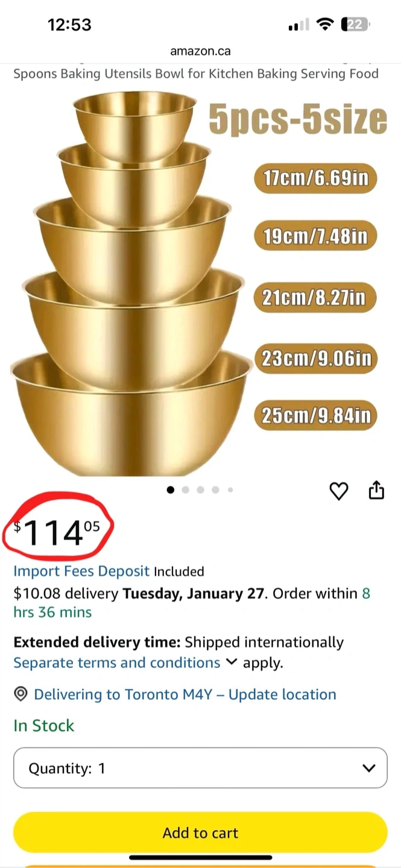Tap the location pin icon
The width and height of the screenshot is (401, 868).
21,694
